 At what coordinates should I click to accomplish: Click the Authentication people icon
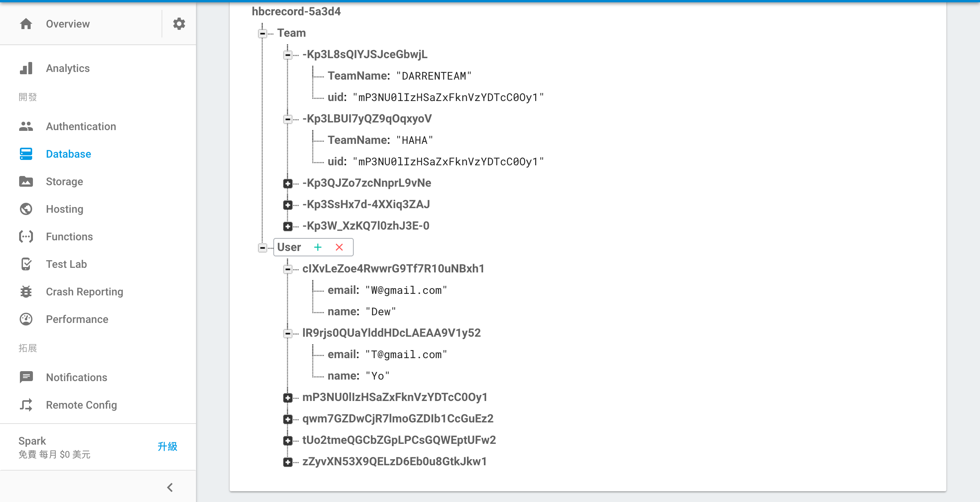26,126
